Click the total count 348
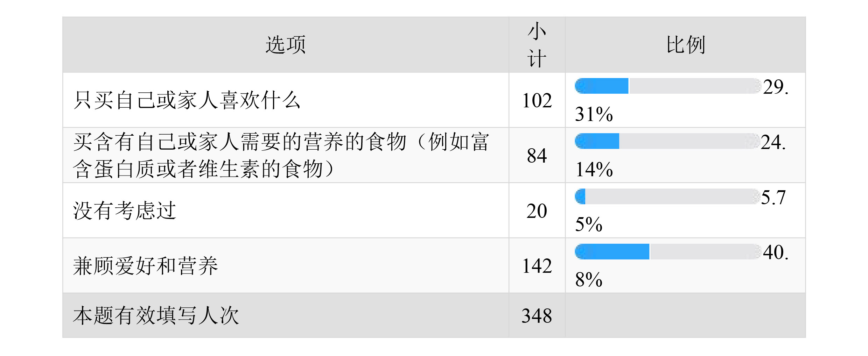Viewport: 868px width, 356px height. click(537, 315)
